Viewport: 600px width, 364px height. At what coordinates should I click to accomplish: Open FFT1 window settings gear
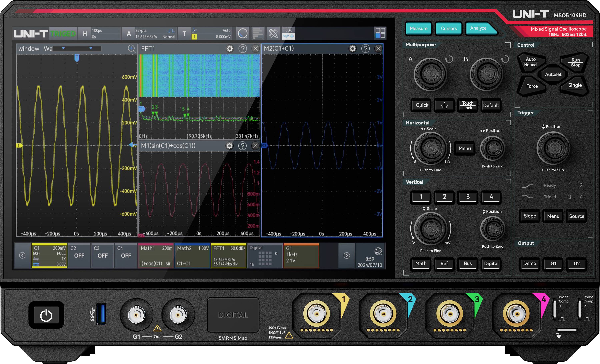[230, 49]
